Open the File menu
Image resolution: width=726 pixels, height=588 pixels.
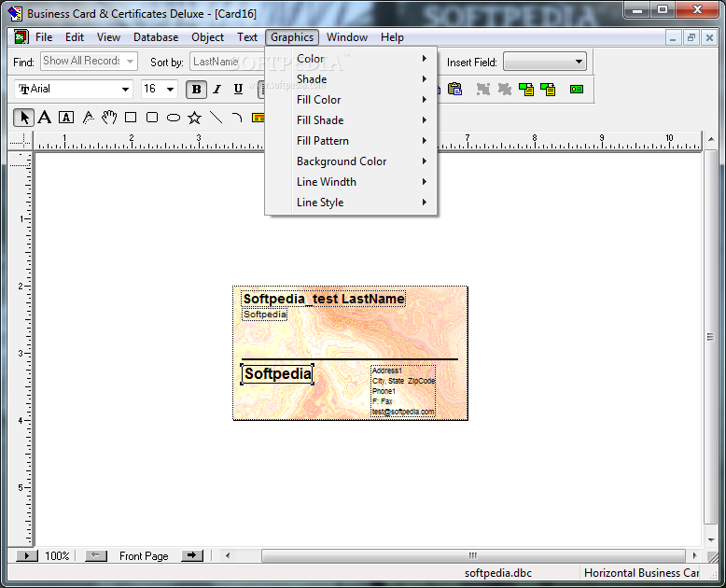click(44, 37)
